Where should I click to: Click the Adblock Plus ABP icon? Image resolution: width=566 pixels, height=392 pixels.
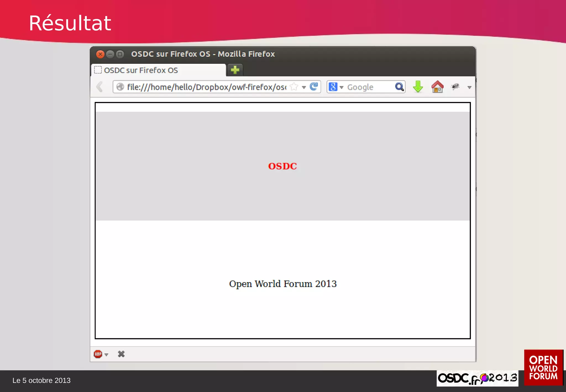[98, 354]
